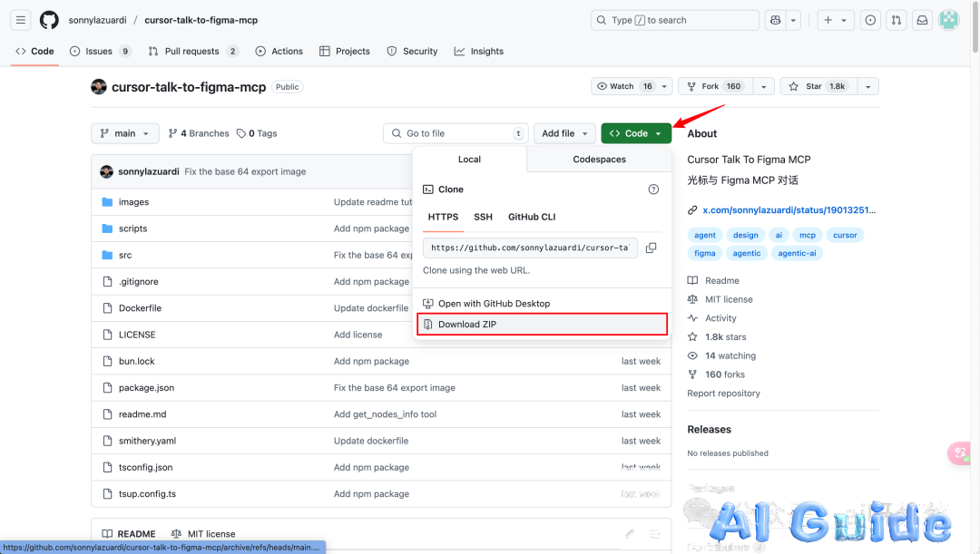The height and width of the screenshot is (554, 980).
Task: Open the images folder
Action: pyautogui.click(x=133, y=201)
